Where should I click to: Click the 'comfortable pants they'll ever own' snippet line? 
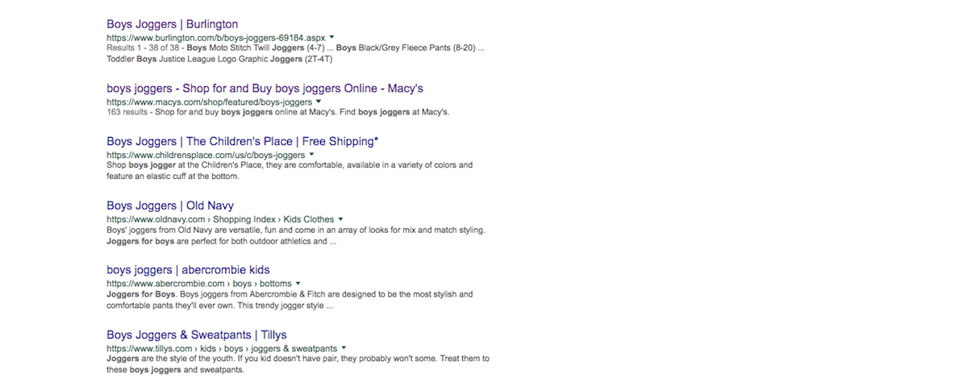click(219, 306)
